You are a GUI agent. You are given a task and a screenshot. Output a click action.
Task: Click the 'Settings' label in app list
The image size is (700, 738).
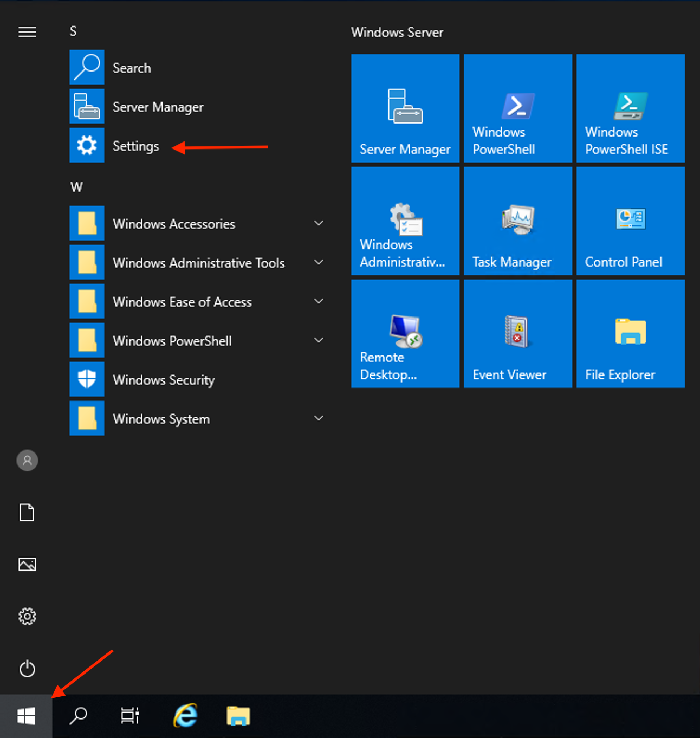click(x=136, y=146)
